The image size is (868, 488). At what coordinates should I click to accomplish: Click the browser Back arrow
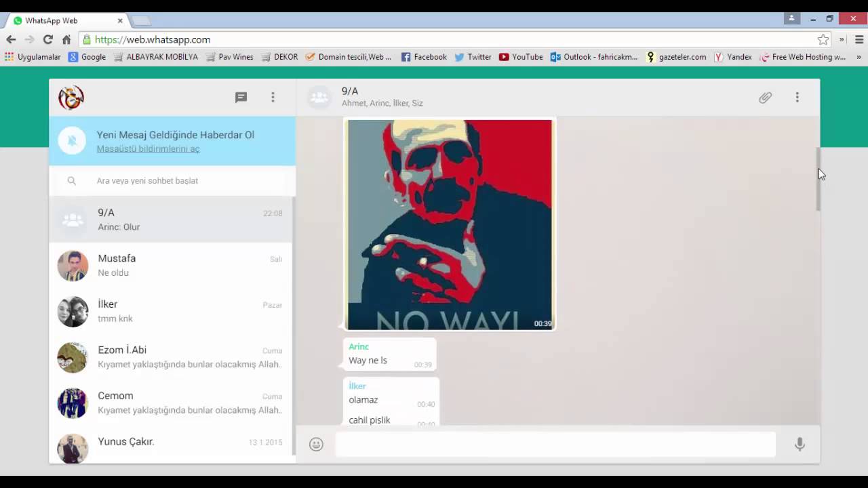point(11,40)
